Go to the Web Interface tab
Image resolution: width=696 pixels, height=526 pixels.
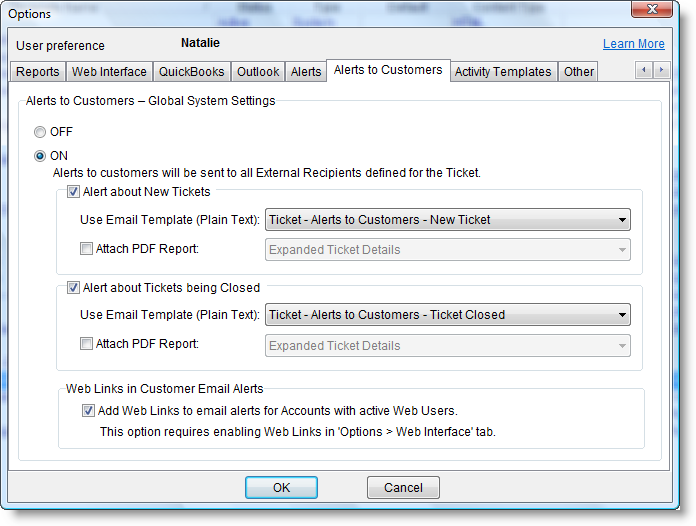pyautogui.click(x=109, y=72)
